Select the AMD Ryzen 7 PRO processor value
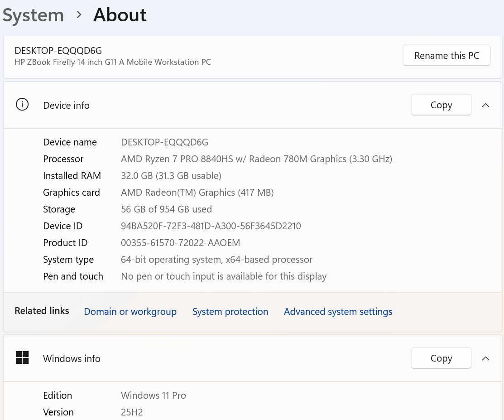 pos(256,159)
